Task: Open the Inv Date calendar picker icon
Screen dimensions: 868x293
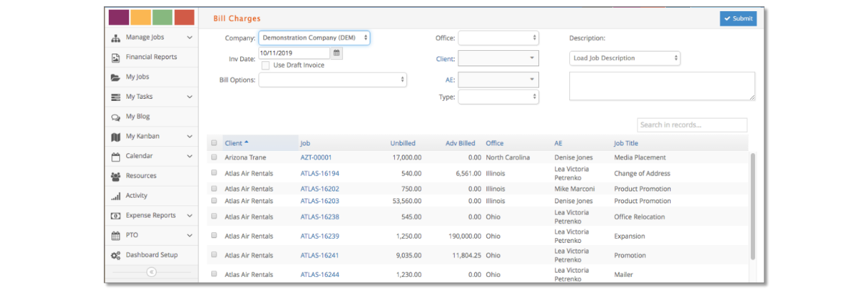Action: tap(336, 52)
